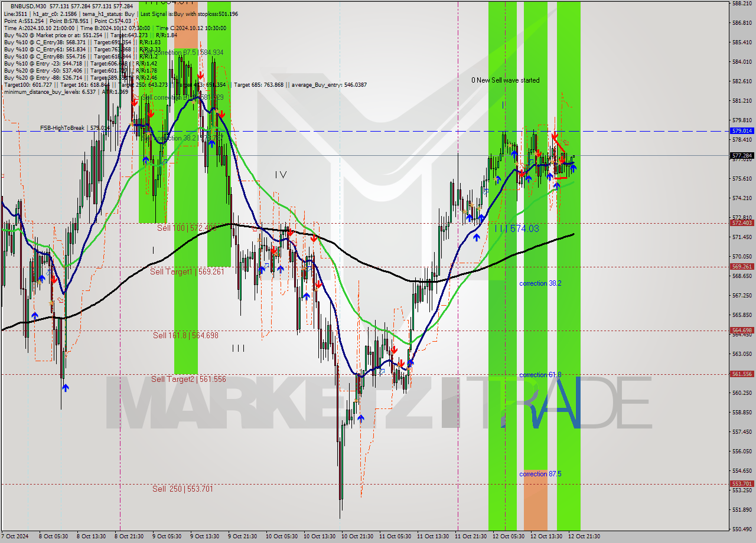Click the 'correction 87.5' label
The height and width of the screenshot is (543, 756).
pyautogui.click(x=540, y=474)
